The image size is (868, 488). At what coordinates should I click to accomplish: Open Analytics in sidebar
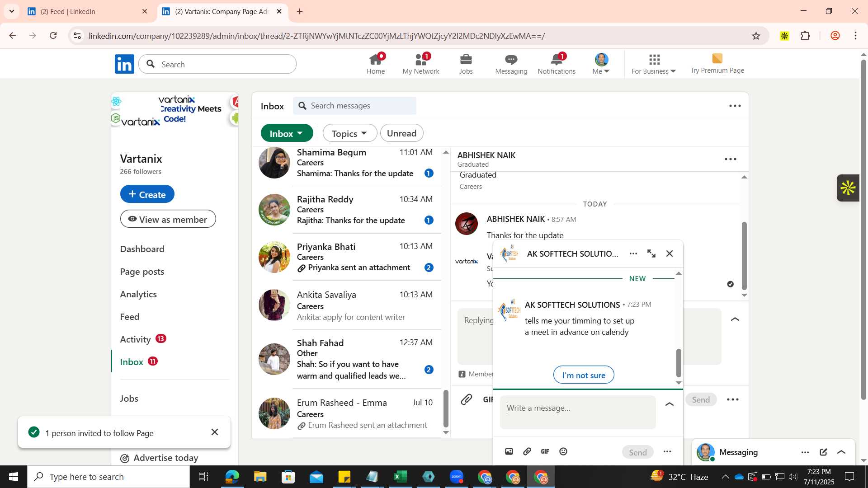tap(138, 294)
